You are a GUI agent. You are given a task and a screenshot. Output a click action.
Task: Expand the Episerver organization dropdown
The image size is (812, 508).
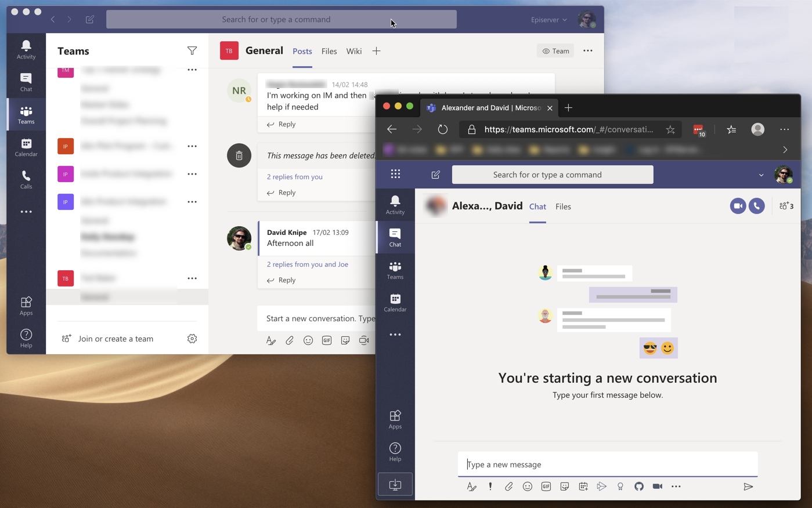click(x=548, y=20)
